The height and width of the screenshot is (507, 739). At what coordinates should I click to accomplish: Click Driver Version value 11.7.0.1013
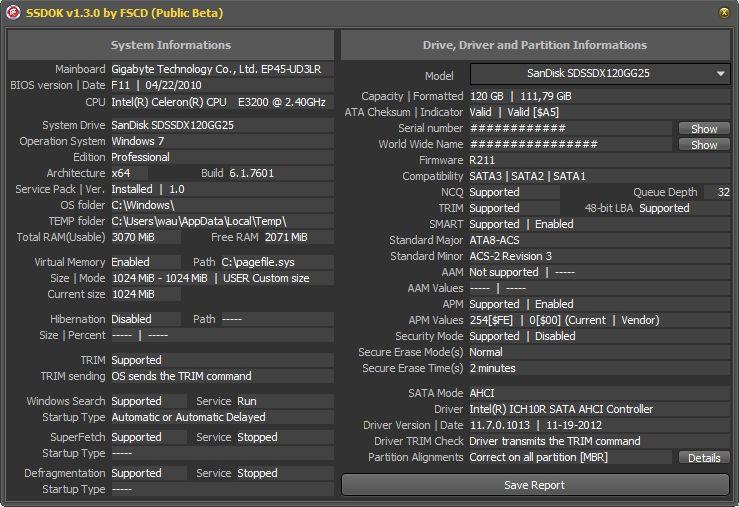point(500,426)
